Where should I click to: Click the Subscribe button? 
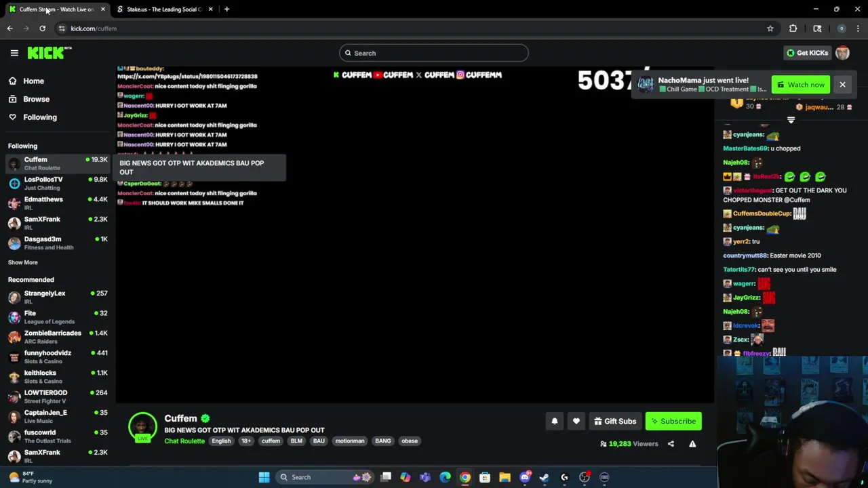pyautogui.click(x=673, y=422)
